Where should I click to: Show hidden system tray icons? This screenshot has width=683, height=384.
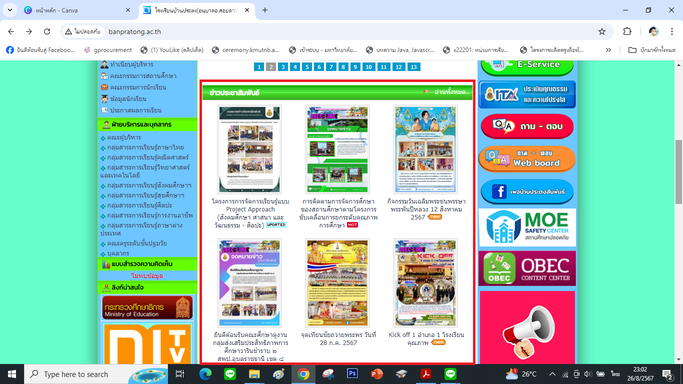tap(552, 374)
